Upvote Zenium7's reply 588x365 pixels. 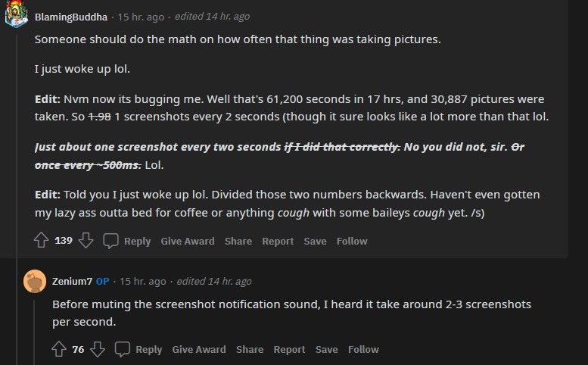point(59,349)
